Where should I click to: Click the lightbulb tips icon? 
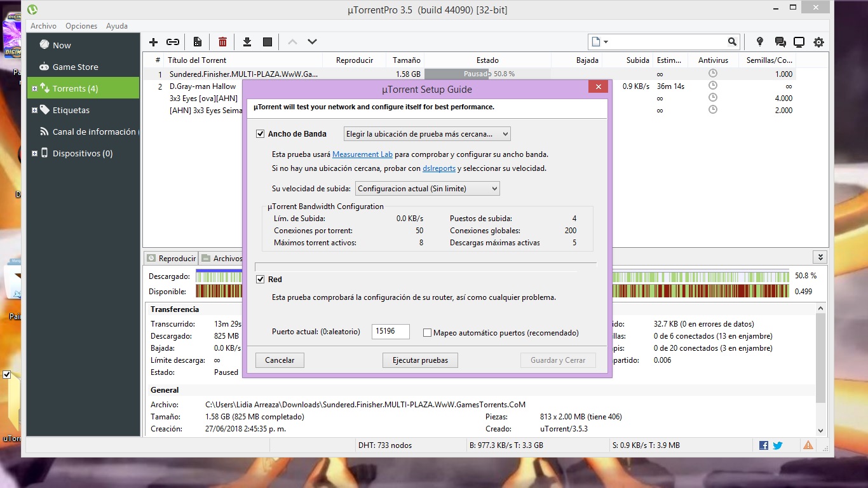coord(759,42)
